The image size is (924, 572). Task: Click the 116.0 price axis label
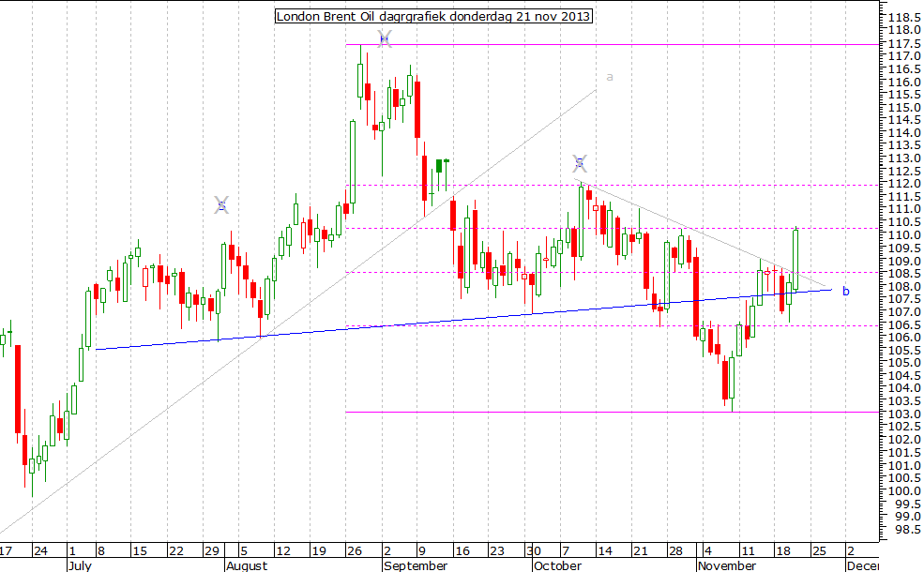tap(904, 82)
